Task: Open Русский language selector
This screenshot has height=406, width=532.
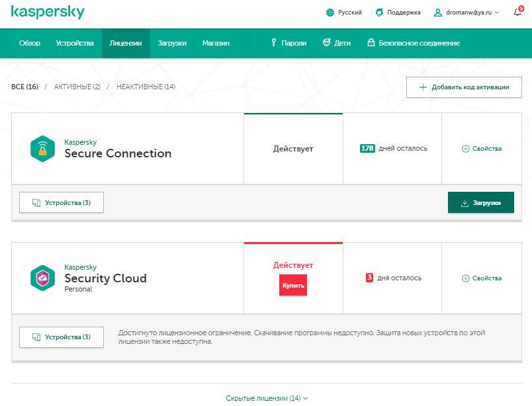Action: 350,13
